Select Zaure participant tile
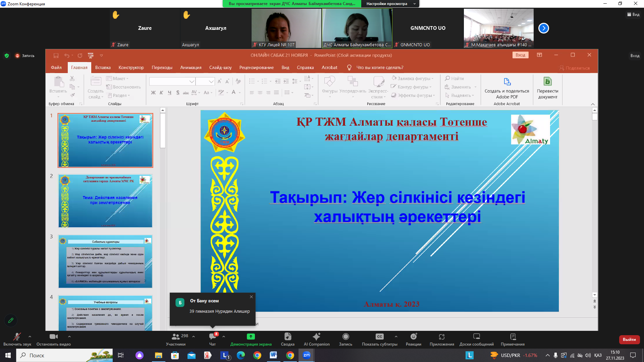Screen dimensions: 644x362 [145, 28]
